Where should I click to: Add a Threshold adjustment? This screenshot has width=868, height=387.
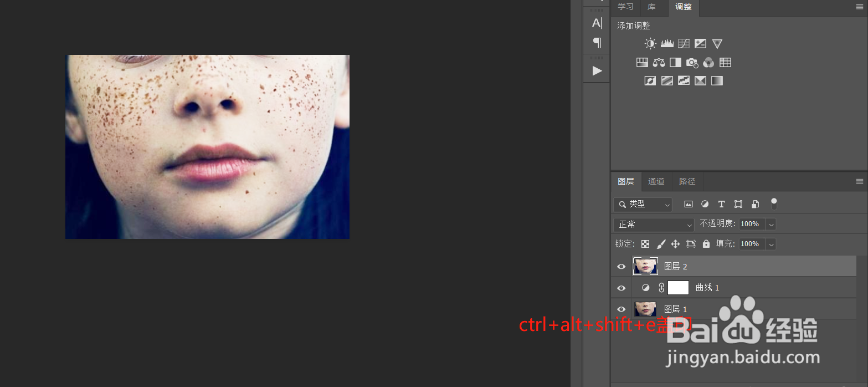(684, 80)
